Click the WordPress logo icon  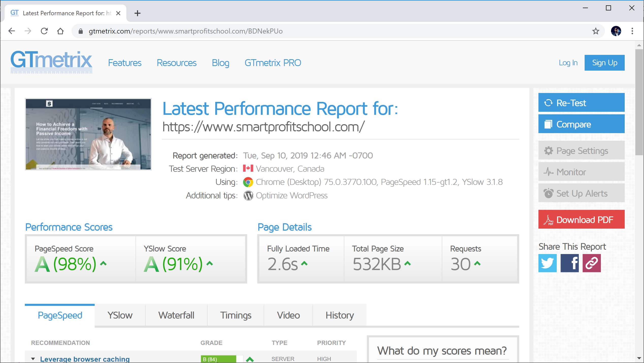pyautogui.click(x=248, y=195)
